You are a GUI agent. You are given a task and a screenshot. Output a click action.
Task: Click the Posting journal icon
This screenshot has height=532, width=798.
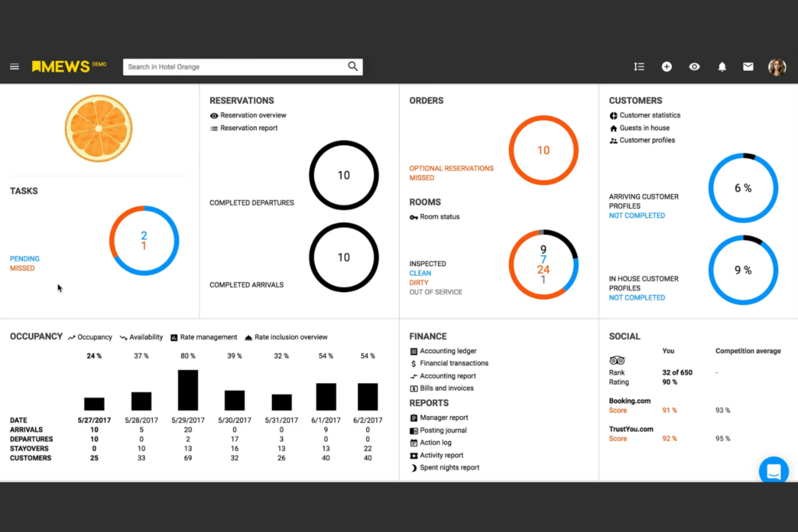[414, 431]
